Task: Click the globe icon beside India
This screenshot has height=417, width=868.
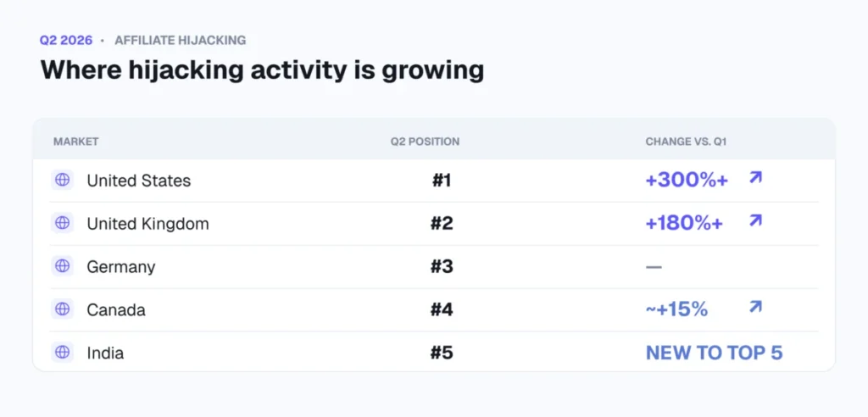Action: point(63,353)
